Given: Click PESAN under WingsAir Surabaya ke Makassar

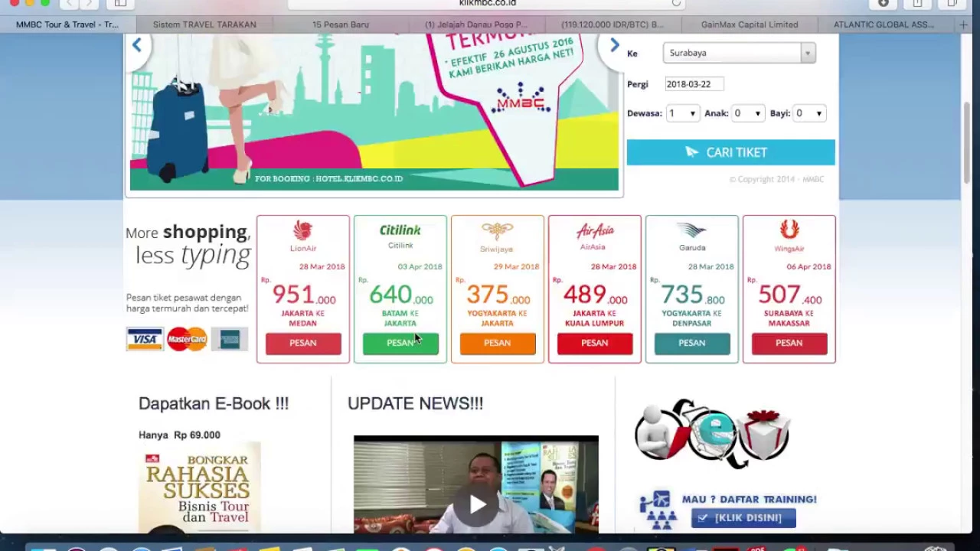Looking at the screenshot, I should (789, 344).
